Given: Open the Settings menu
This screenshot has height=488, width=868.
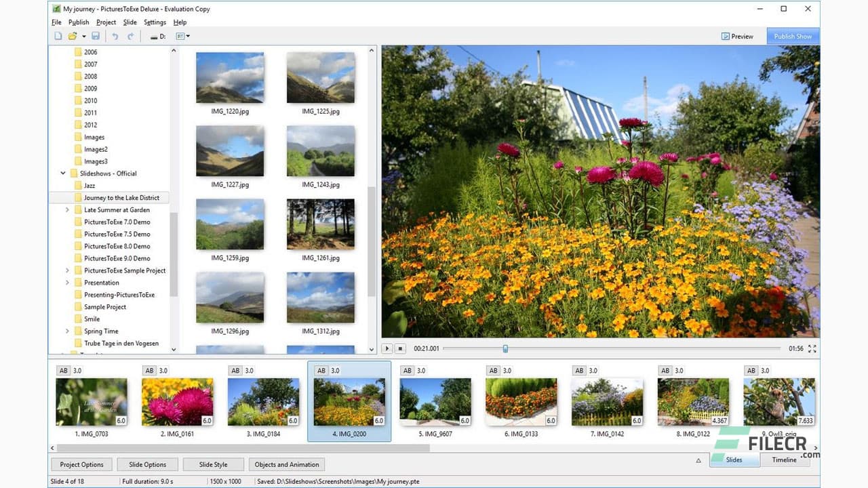Looking at the screenshot, I should point(155,22).
